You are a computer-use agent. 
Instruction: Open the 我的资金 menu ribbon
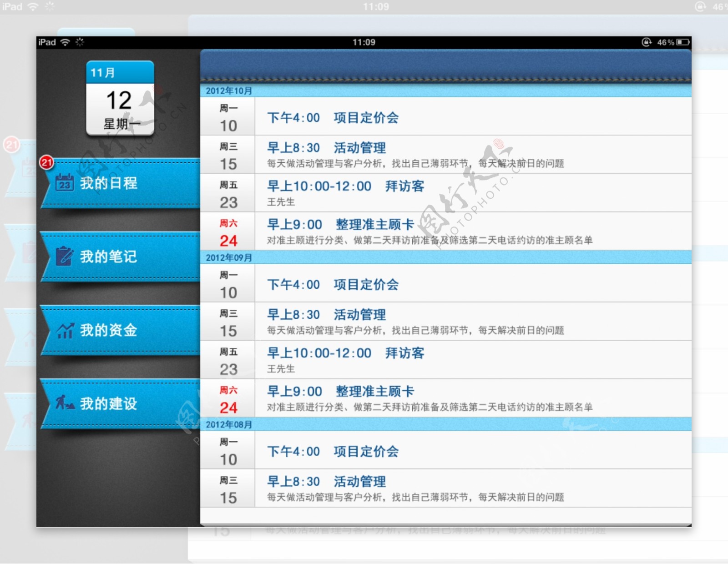point(121,330)
